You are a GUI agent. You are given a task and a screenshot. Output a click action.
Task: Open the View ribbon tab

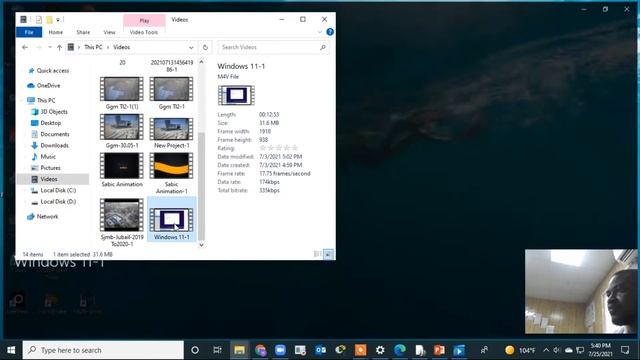(109, 32)
